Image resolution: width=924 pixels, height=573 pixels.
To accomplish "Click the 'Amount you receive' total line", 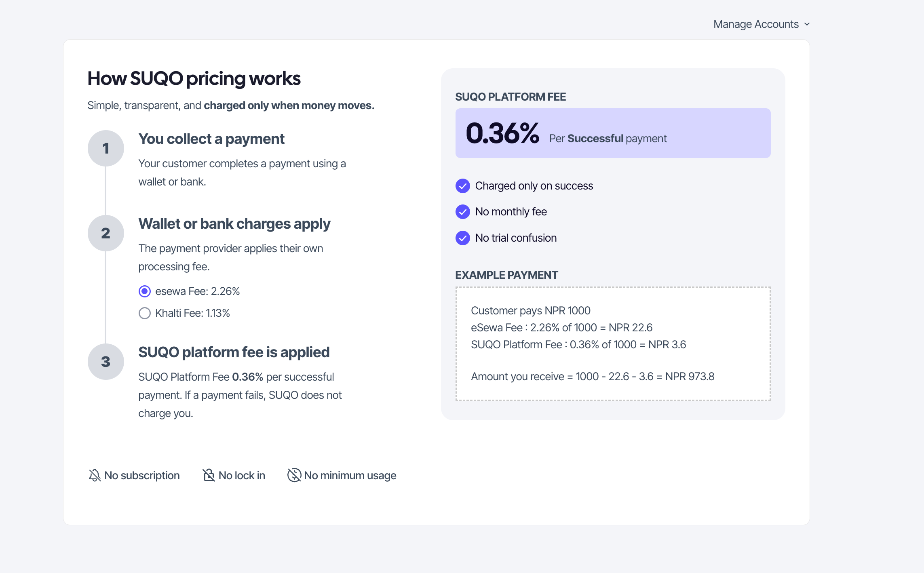I will tap(593, 377).
